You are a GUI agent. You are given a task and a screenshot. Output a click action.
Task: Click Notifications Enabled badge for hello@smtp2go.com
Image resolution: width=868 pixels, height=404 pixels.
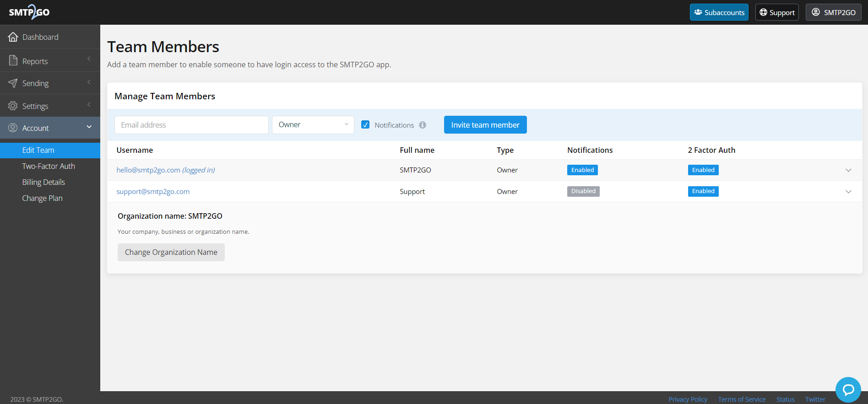pos(582,170)
